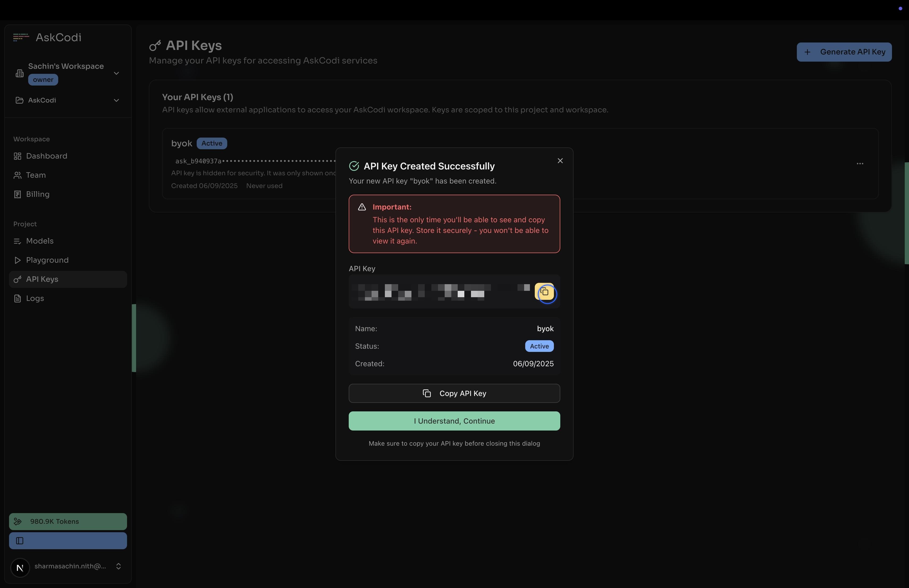This screenshot has height=588, width=909.
Task: Toggle the sidebar collapse panel button
Action: 68,541
